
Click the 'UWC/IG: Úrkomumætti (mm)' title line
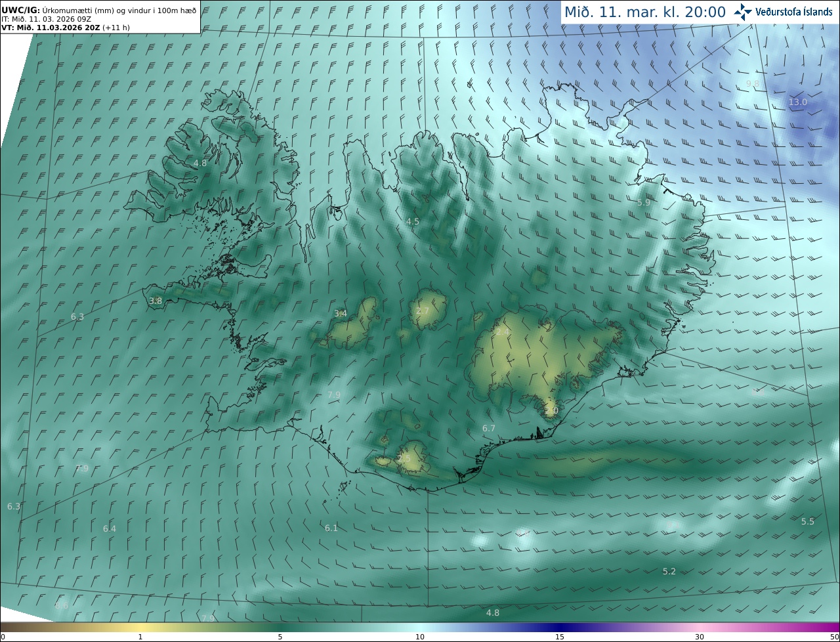[x=98, y=10]
